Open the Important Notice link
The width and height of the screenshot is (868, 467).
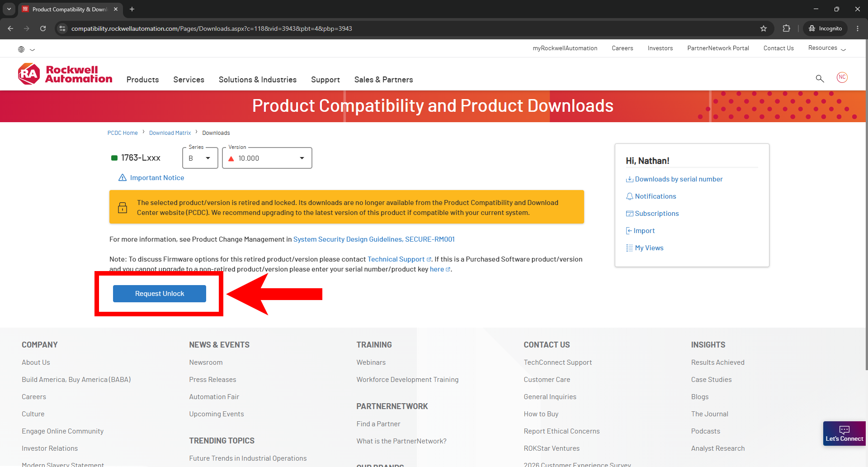click(157, 178)
